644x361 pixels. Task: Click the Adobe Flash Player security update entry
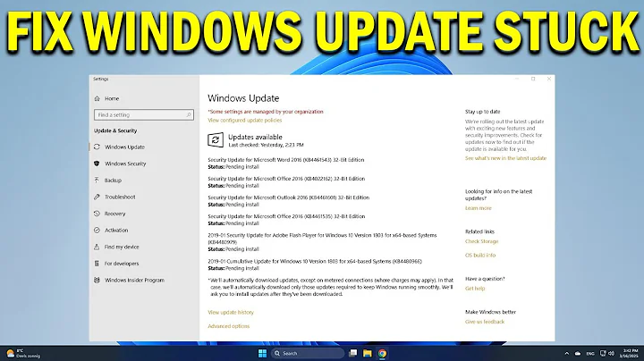tap(322, 242)
